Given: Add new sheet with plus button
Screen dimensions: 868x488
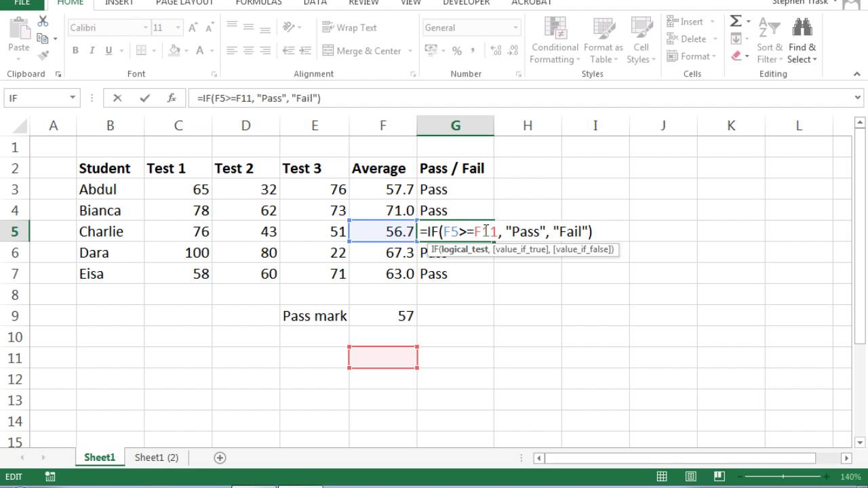Looking at the screenshot, I should tap(220, 457).
